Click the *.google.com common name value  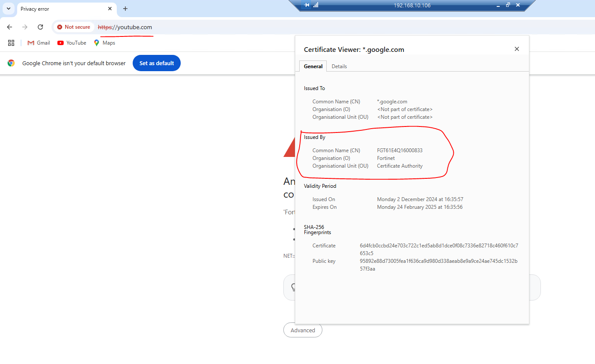pyautogui.click(x=392, y=102)
